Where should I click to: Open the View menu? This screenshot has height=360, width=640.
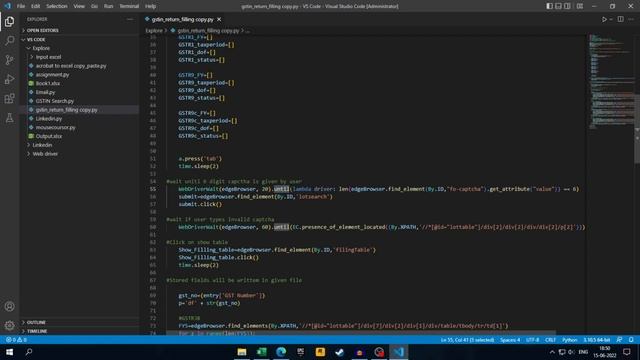tap(79, 6)
